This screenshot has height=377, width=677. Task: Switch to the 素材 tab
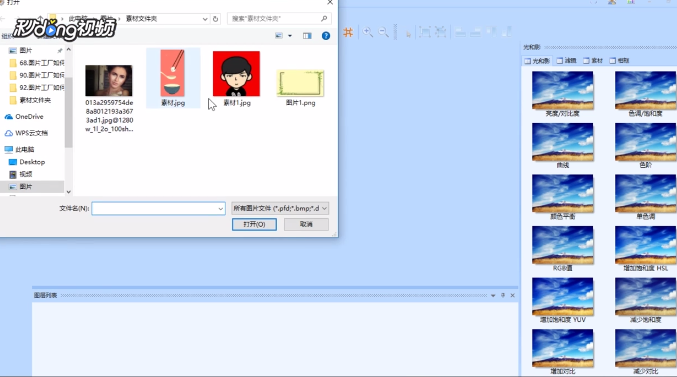coord(593,61)
